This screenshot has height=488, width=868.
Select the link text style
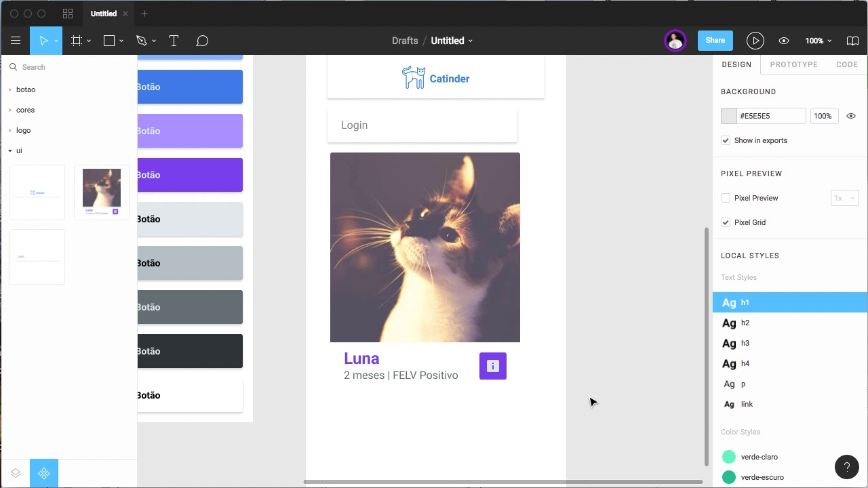pos(790,404)
